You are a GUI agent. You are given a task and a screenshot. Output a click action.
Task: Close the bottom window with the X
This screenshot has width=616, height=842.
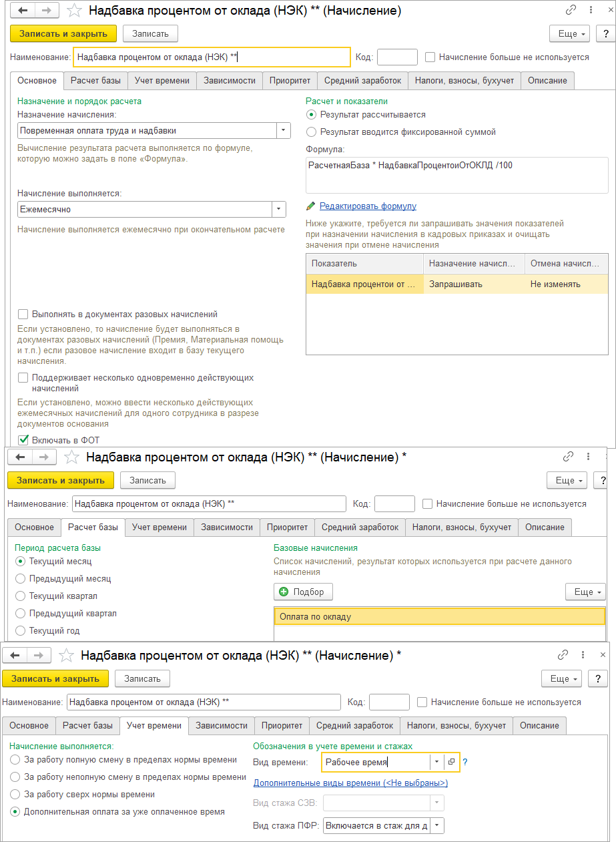601,655
